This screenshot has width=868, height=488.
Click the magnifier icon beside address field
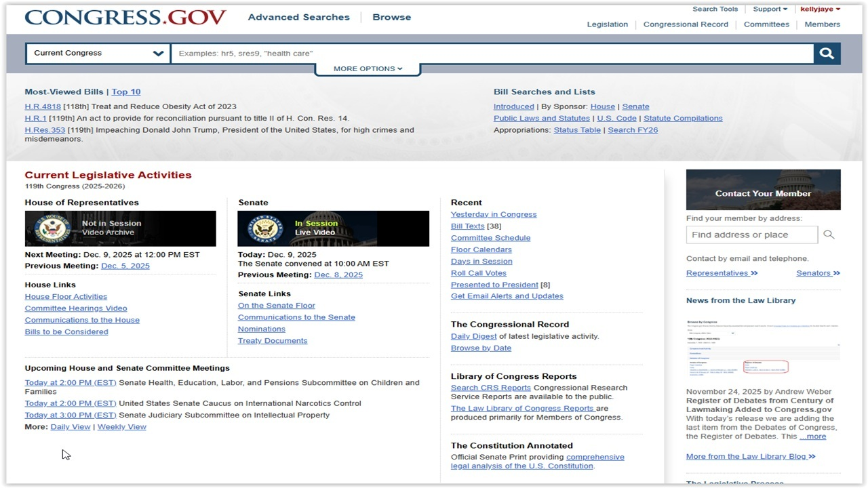[x=829, y=234]
